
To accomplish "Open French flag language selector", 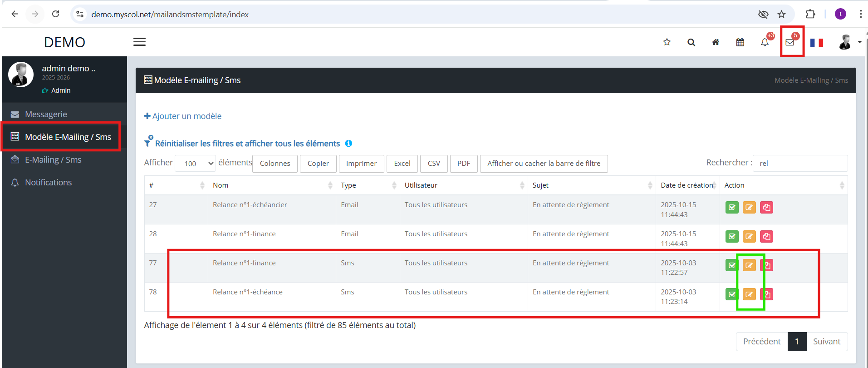I will coord(816,42).
